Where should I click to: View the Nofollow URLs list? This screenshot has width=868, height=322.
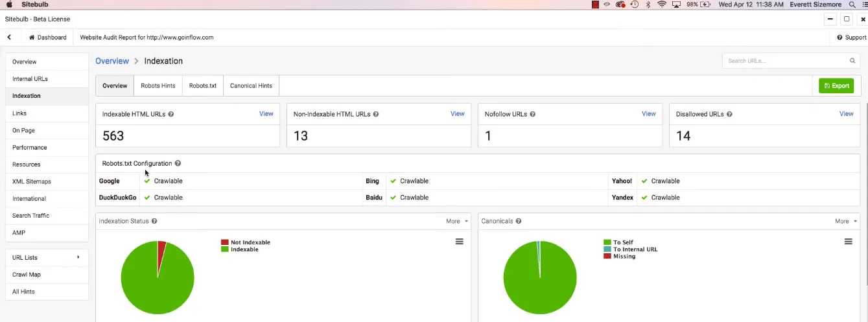(648, 114)
